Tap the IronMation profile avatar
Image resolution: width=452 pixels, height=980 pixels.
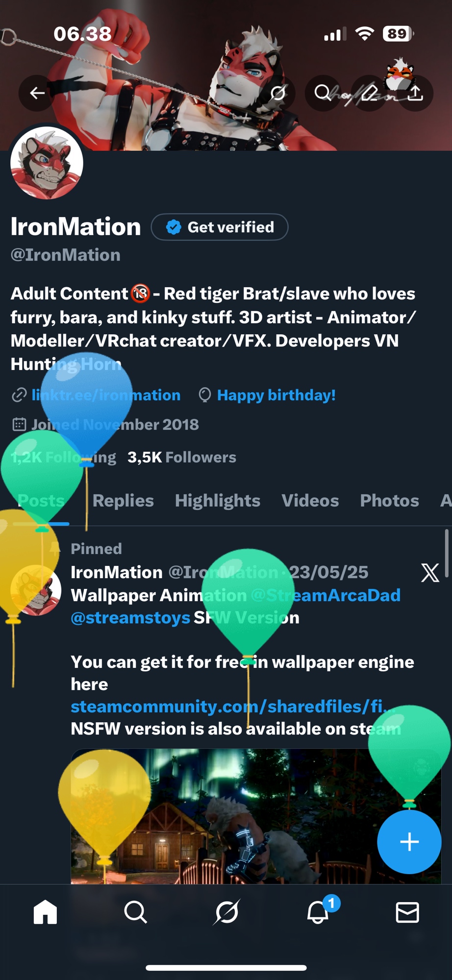[47, 163]
